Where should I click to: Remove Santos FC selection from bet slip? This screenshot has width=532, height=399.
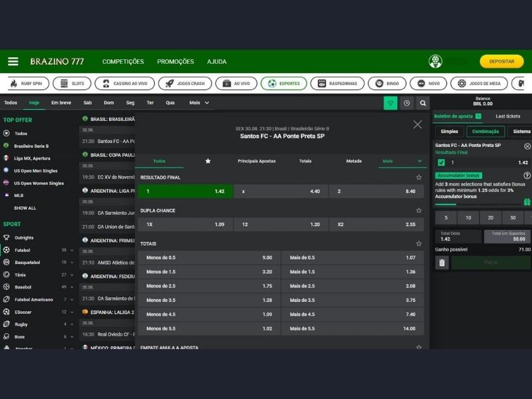click(x=527, y=146)
